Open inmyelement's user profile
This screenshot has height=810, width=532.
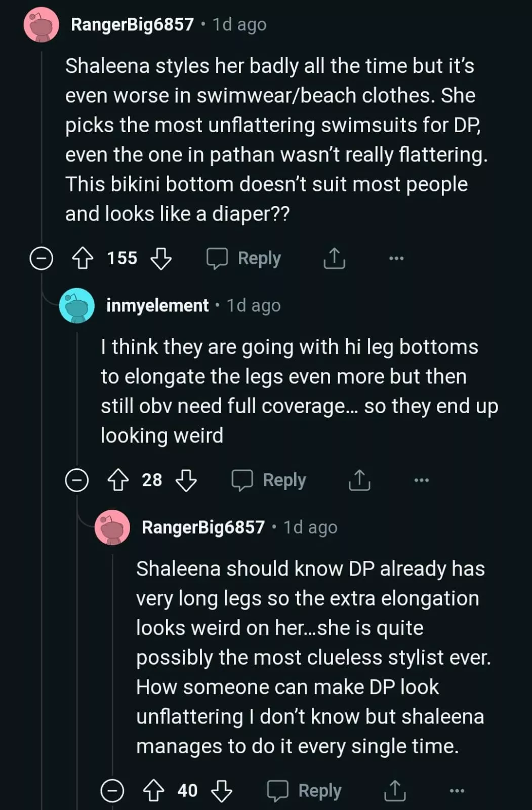(x=157, y=305)
